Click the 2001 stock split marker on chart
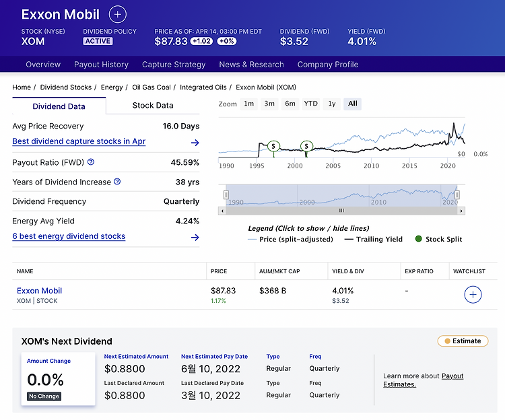Viewport: 505px width, 420px height. (x=306, y=147)
